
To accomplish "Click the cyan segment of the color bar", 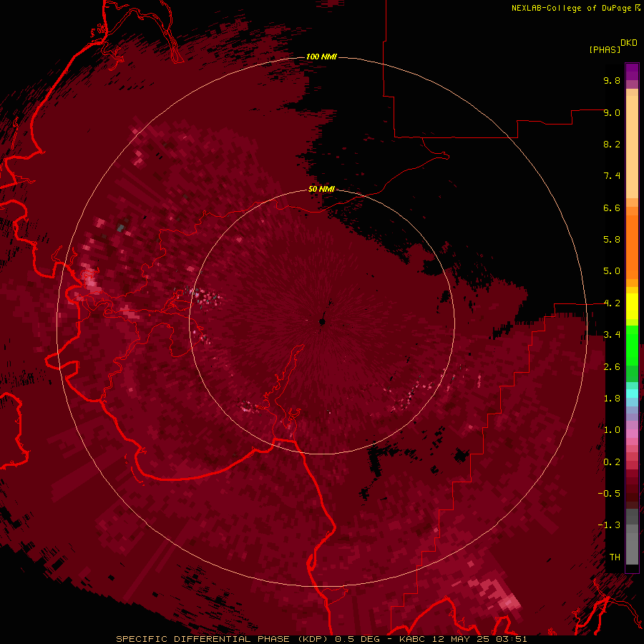I will point(632,394).
